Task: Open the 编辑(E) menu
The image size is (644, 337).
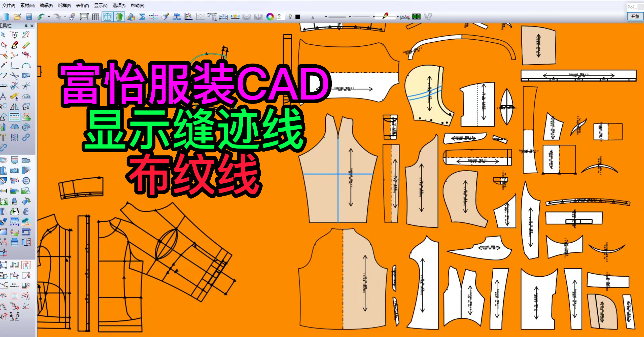Action: pos(46,6)
